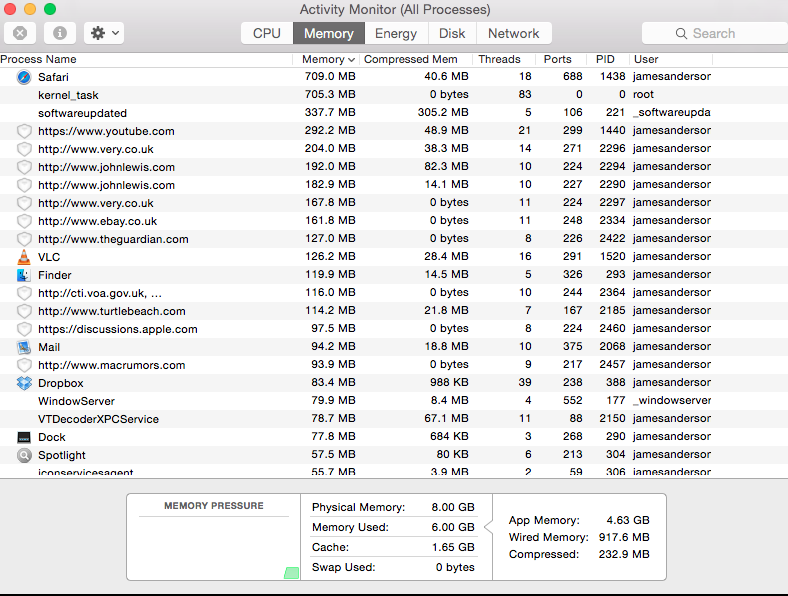The height and width of the screenshot is (596, 788).
Task: Click shield icon for theguardian.com process
Action: click(x=24, y=239)
